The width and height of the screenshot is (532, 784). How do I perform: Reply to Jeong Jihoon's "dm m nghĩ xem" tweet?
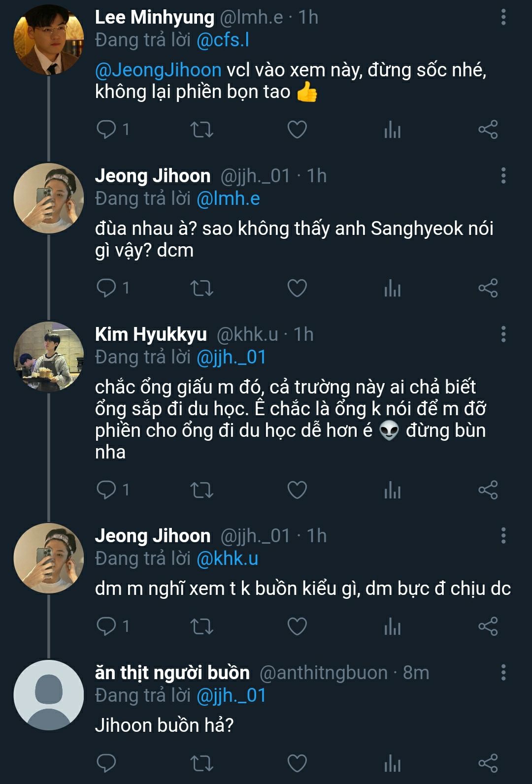coord(106,626)
